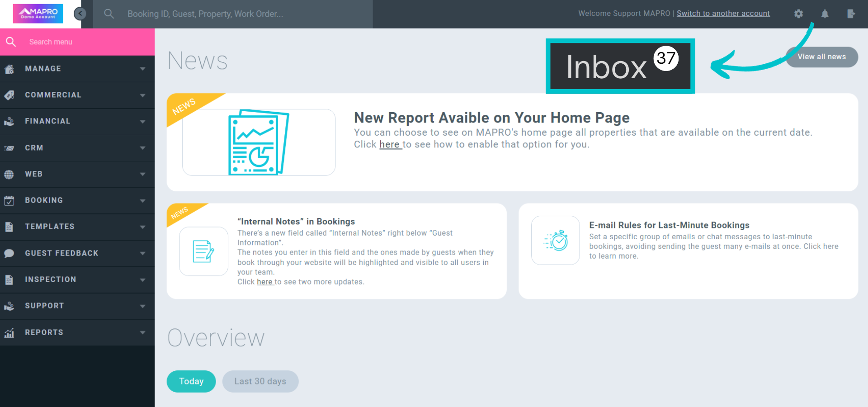Open the Booking sidebar menu
Image resolution: width=868 pixels, height=407 pixels.
(44, 200)
